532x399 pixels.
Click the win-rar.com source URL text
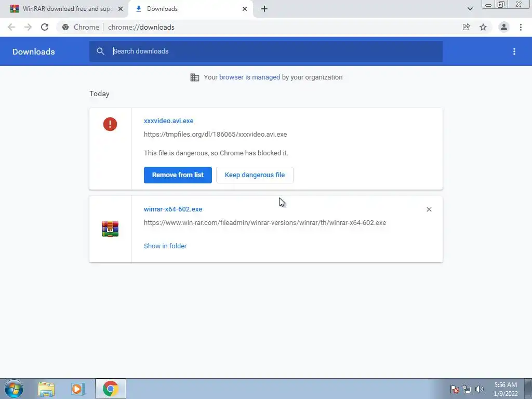(265, 223)
